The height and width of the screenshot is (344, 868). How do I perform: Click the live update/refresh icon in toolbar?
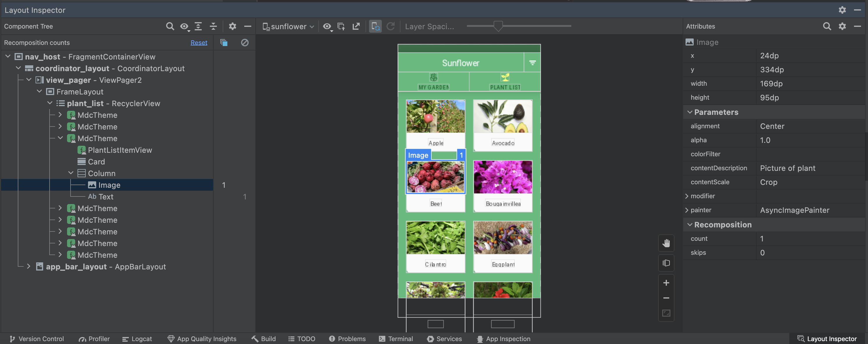[376, 26]
